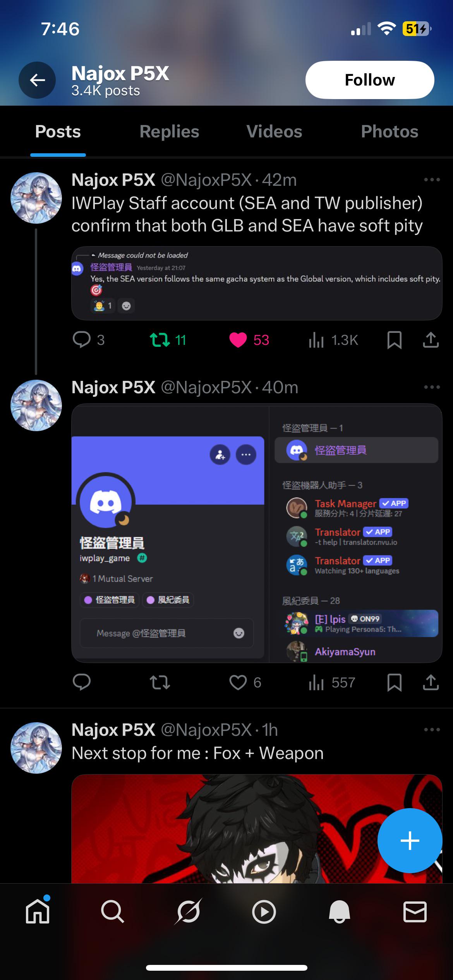The width and height of the screenshot is (453, 980).
Task: Open more options on the 40m post
Action: tap(432, 387)
